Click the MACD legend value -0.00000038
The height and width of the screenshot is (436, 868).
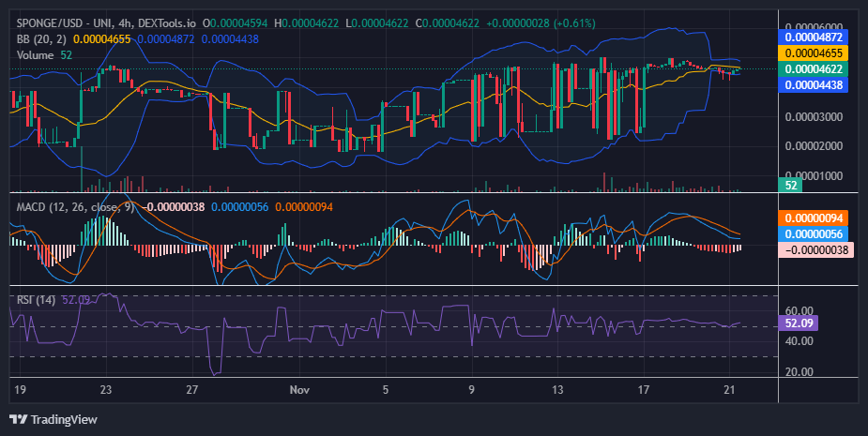(x=174, y=207)
